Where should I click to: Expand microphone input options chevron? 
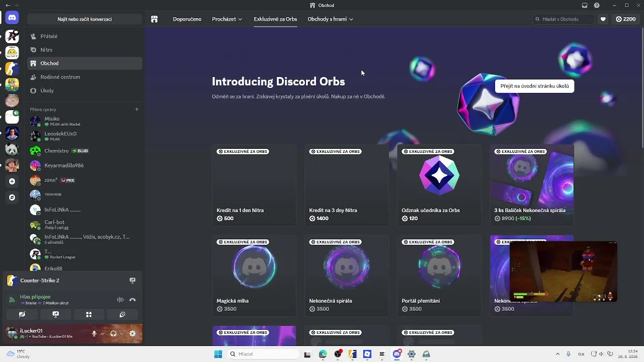click(x=103, y=333)
